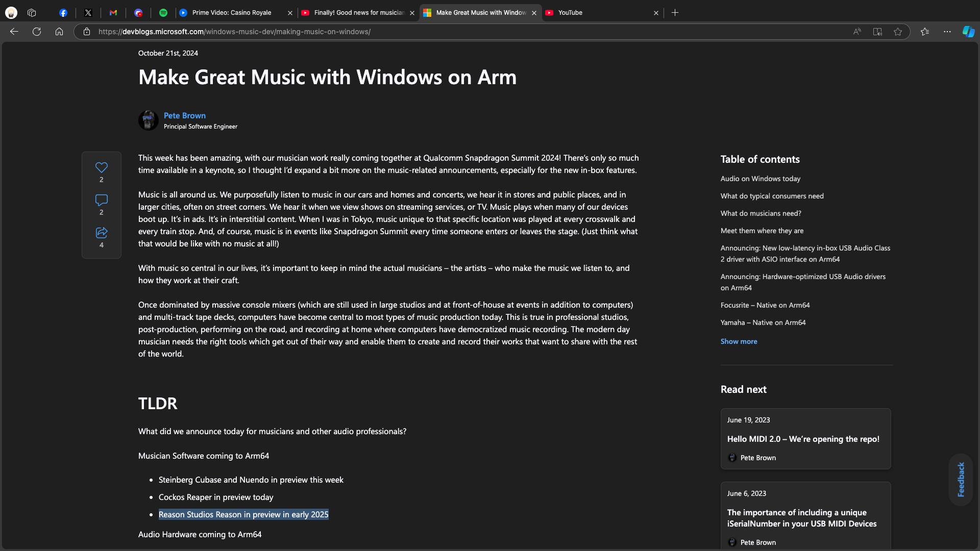Click Pete Brown under Hello MIDI 2.0 card
The image size is (980, 551).
pos(758,458)
